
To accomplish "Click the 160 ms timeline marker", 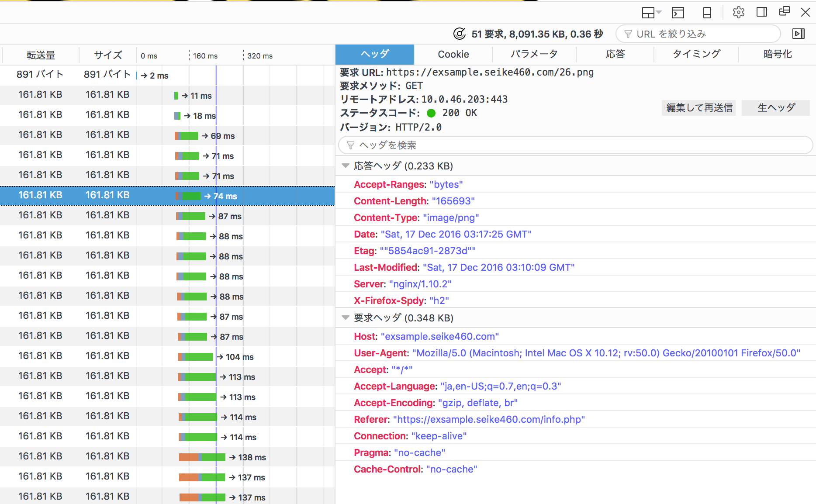I will [x=205, y=56].
